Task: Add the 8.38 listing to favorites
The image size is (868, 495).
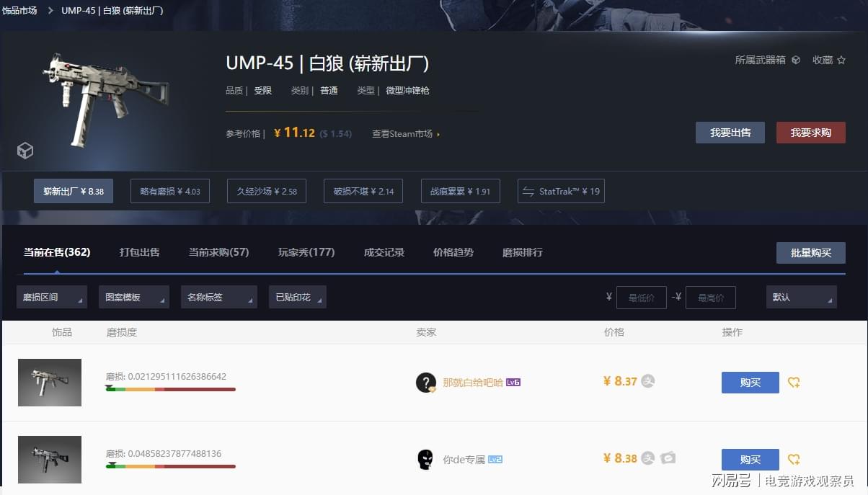Action: [x=794, y=460]
